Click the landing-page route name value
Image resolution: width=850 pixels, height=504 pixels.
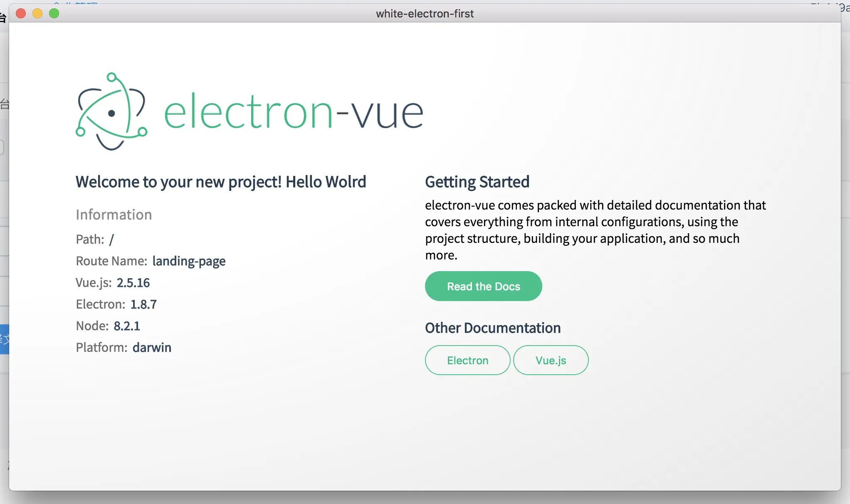[189, 261]
